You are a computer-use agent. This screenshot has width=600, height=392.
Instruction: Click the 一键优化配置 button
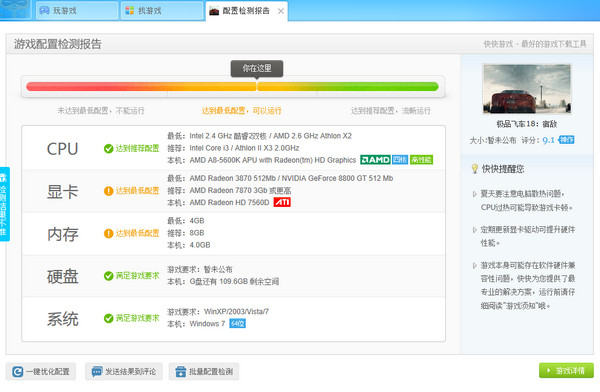click(41, 372)
